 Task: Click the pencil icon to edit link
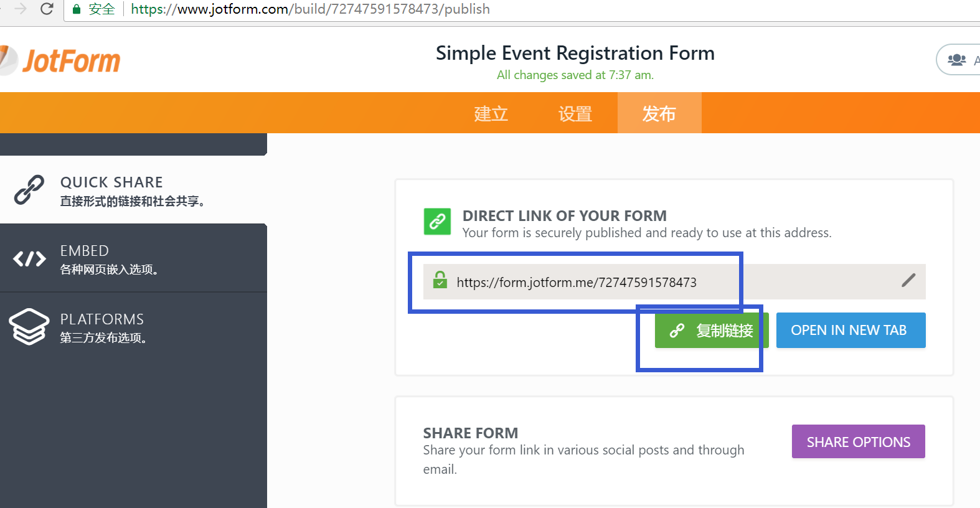908,280
